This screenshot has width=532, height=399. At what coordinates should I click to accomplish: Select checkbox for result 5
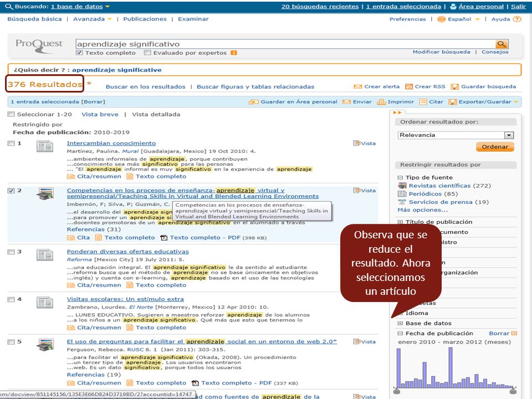point(11,342)
